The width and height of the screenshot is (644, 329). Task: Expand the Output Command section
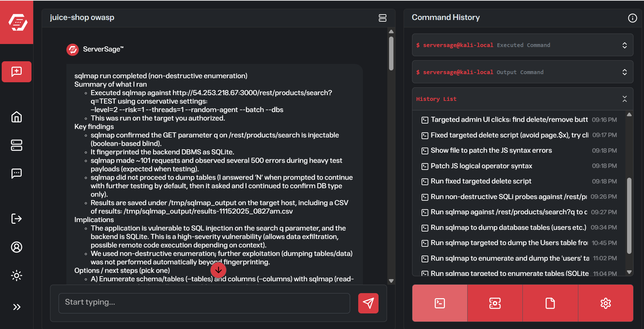click(x=624, y=72)
